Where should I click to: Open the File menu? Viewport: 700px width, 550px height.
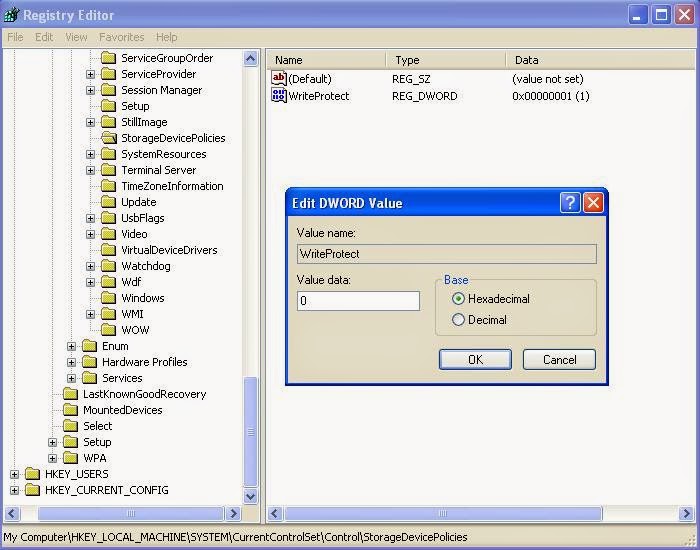[15, 37]
